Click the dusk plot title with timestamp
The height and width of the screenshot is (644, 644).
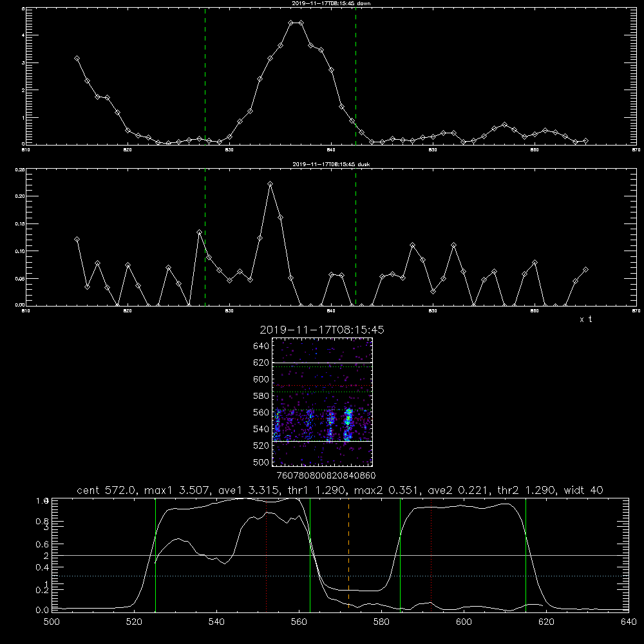coord(330,164)
